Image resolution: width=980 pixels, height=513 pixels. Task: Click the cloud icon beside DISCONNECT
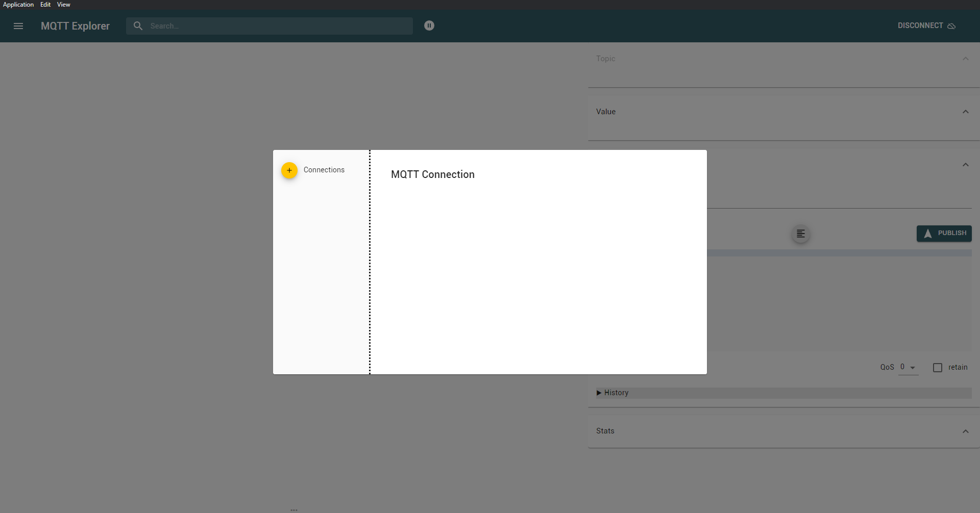(952, 26)
